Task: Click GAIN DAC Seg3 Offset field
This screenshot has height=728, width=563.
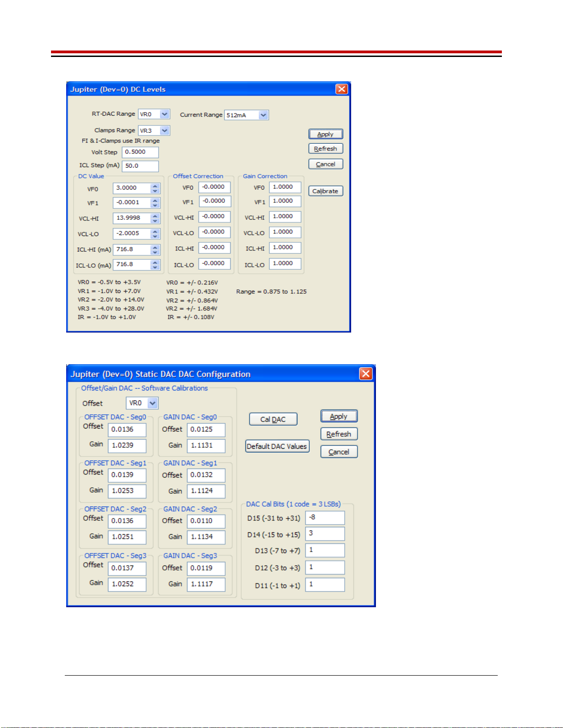Action: (x=206, y=569)
